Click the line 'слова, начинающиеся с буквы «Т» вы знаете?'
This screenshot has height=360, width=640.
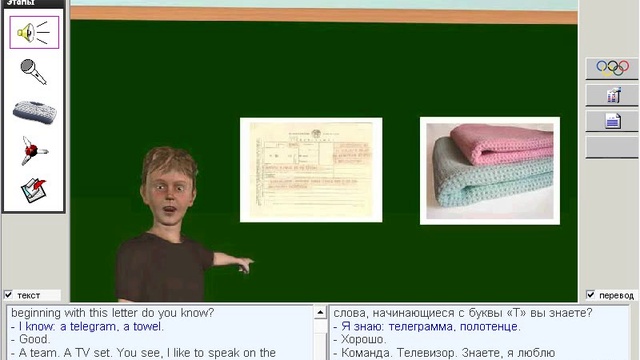point(463,313)
